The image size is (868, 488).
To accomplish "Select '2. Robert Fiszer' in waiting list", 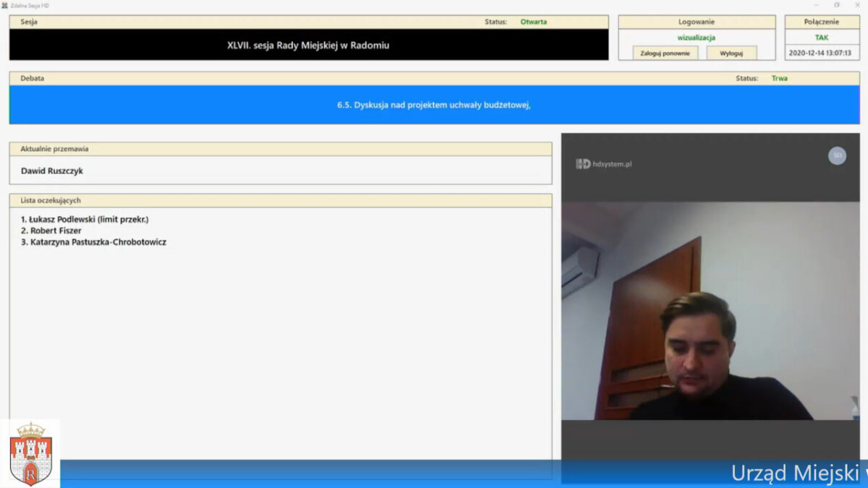I will (51, 231).
